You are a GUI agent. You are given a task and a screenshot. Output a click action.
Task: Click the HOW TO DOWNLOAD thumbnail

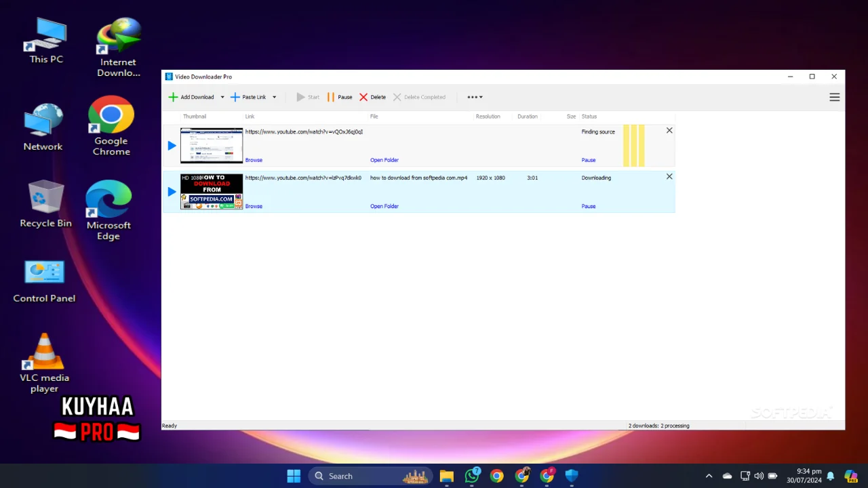[x=212, y=191]
